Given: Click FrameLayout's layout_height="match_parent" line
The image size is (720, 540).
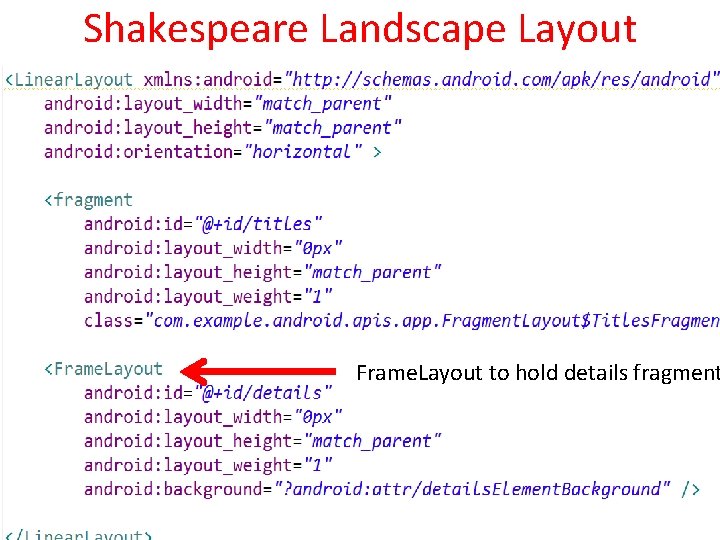Looking at the screenshot, I should pyautogui.click(x=263, y=441).
